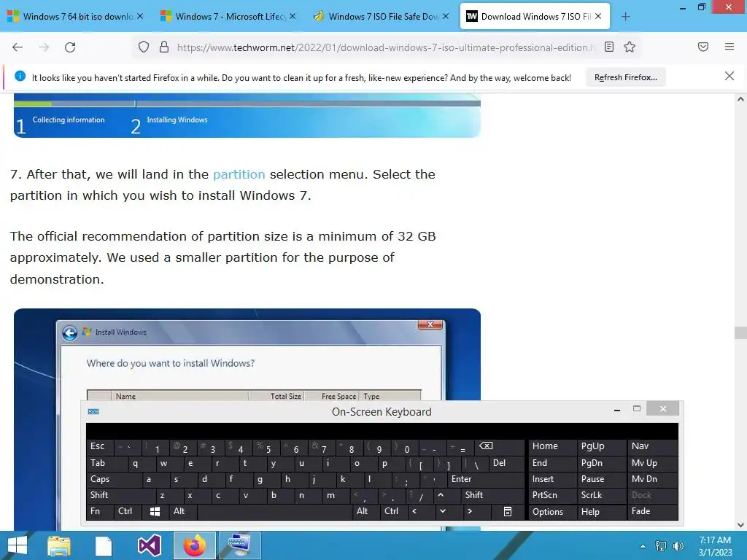This screenshot has width=747, height=560.
Task: Close the Windows 7 64 bit iso tab
Action: click(140, 16)
